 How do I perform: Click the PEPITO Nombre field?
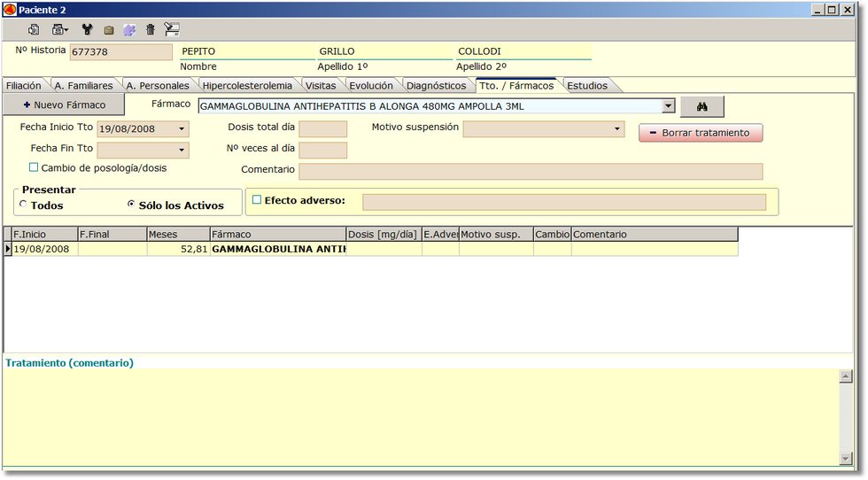coord(247,51)
